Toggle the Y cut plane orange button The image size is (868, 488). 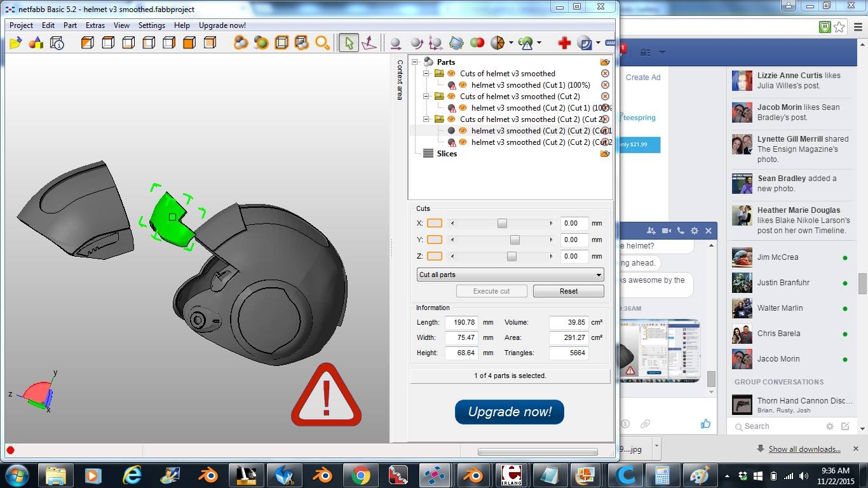[x=435, y=240]
